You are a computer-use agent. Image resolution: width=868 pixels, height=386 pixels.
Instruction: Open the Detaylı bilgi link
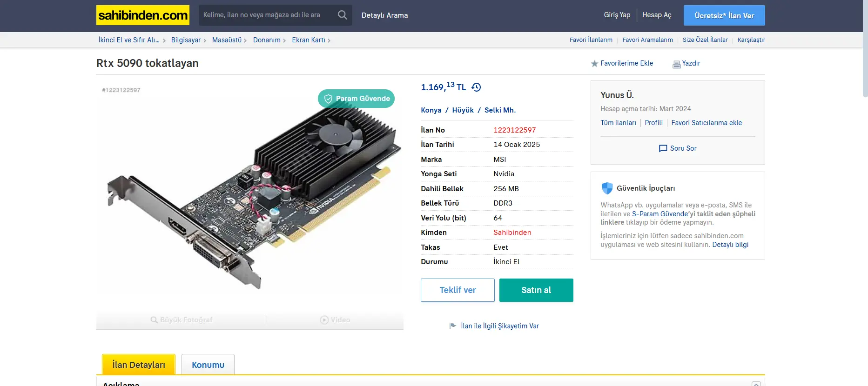(730, 245)
